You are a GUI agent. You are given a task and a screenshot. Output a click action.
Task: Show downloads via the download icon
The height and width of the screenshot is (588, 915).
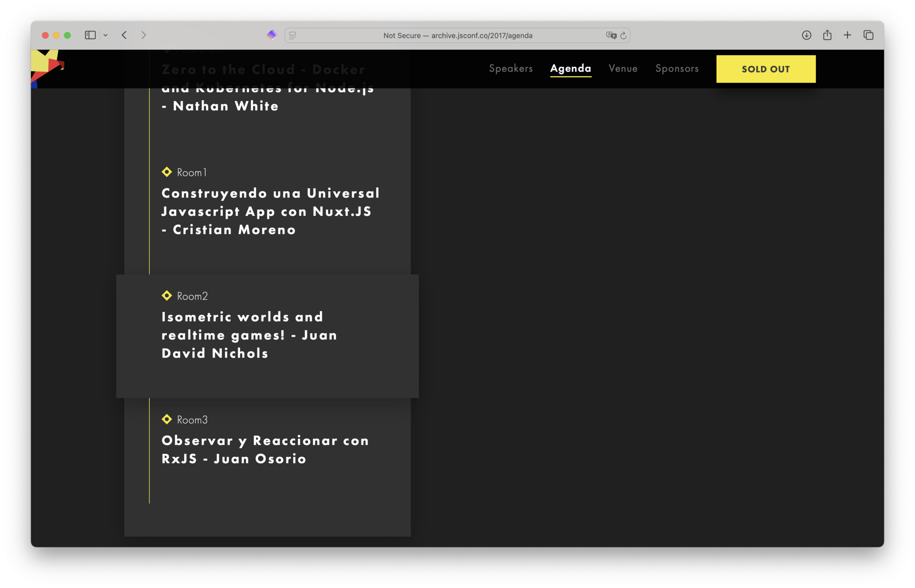[807, 35]
